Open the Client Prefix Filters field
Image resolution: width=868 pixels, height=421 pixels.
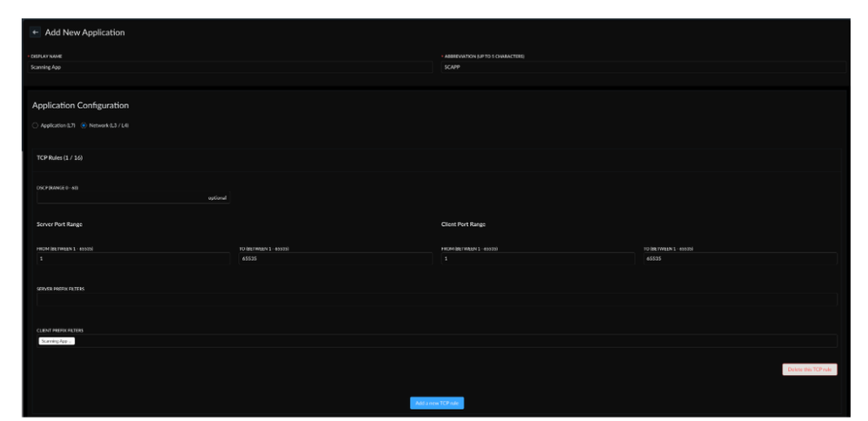[437, 341]
